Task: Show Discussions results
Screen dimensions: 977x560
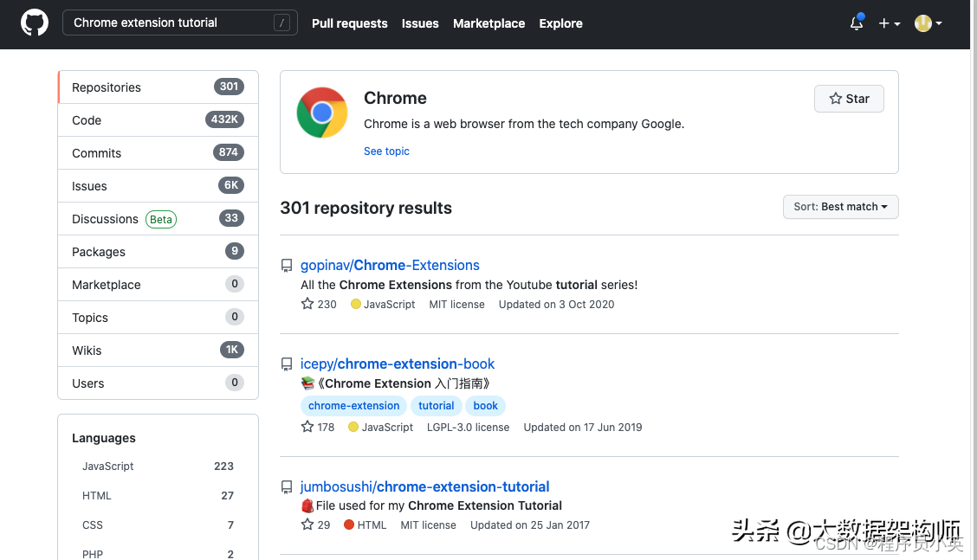Action: pyautogui.click(x=159, y=219)
